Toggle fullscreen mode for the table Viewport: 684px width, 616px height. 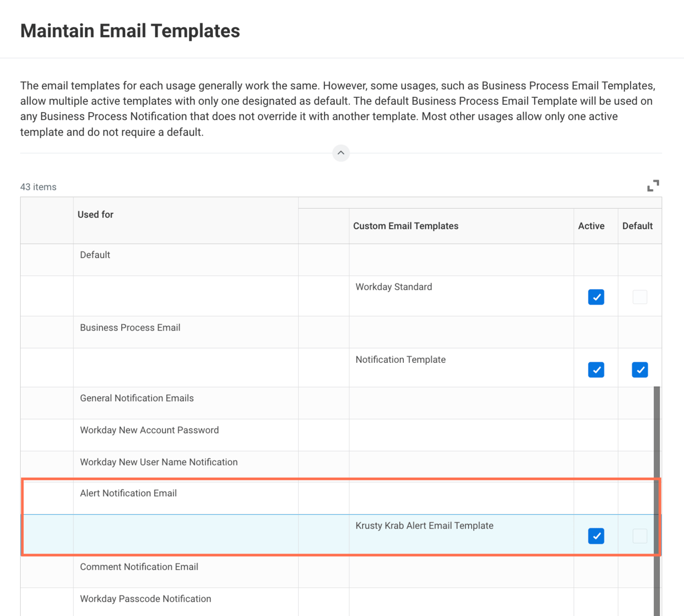click(653, 186)
